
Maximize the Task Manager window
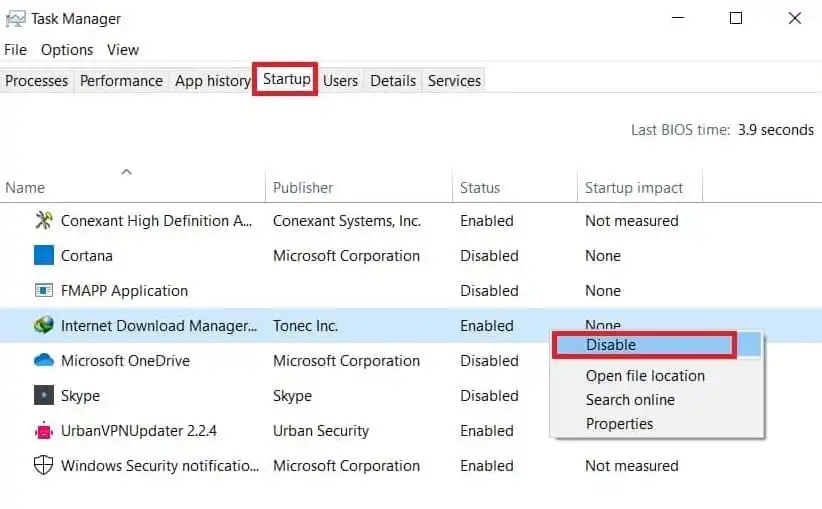pyautogui.click(x=736, y=18)
